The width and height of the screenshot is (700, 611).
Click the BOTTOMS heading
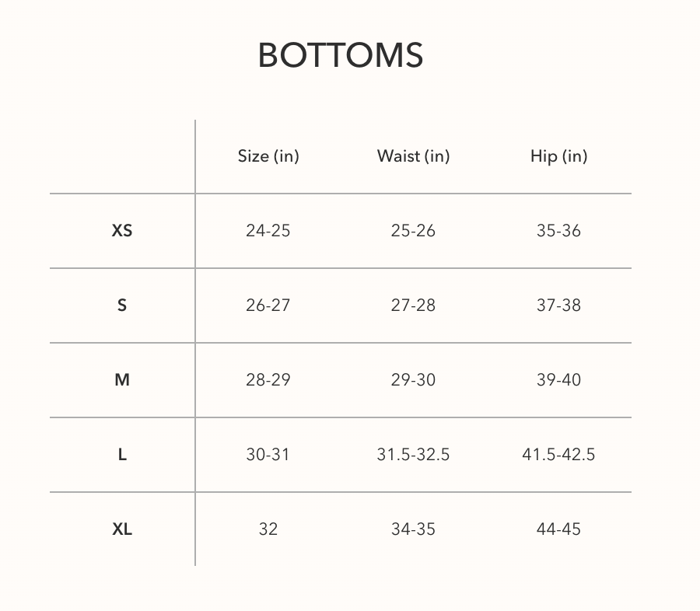[x=341, y=56]
